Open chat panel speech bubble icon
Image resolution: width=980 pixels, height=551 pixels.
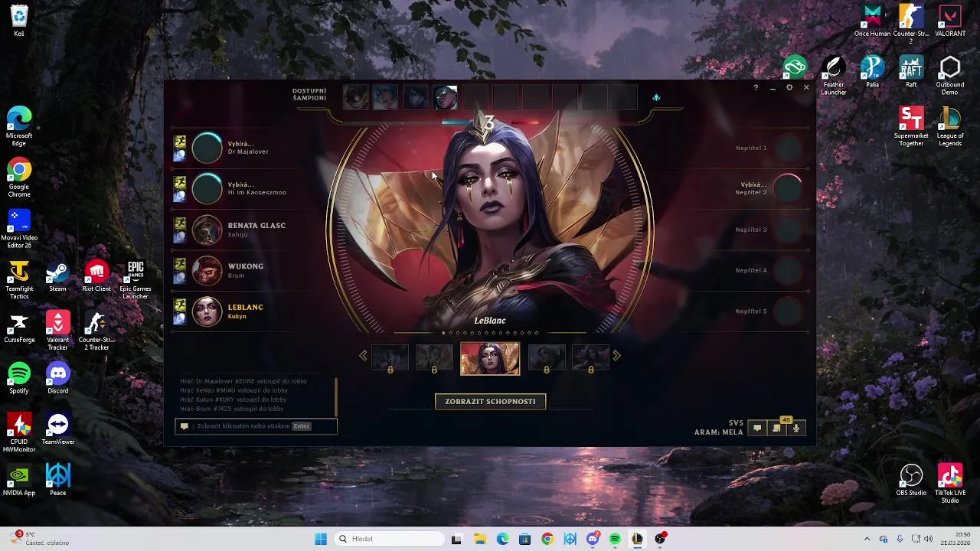[x=757, y=429]
